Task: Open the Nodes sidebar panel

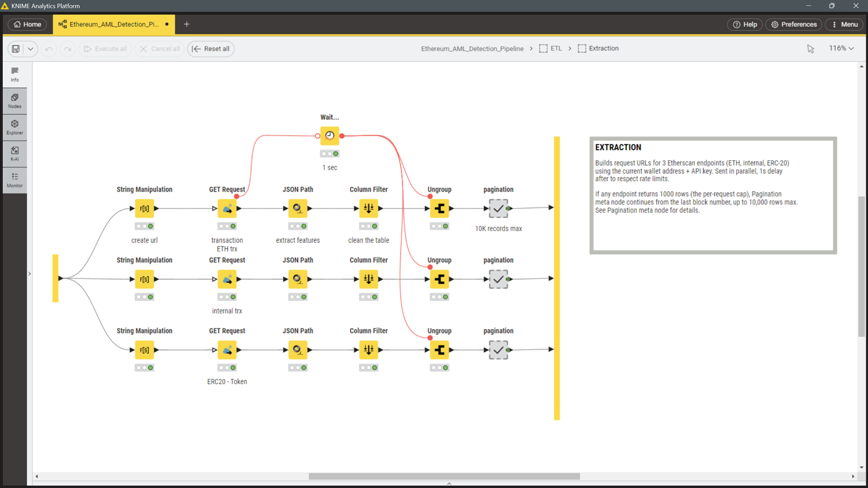Action: [15, 101]
